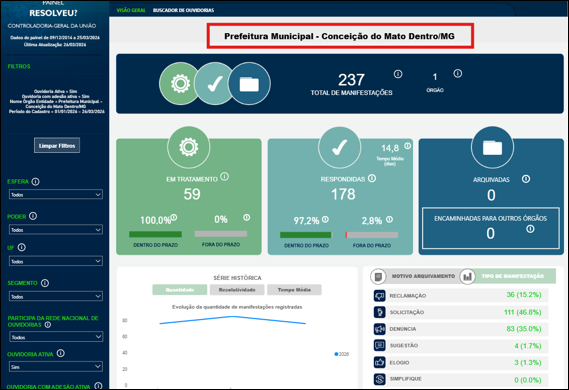
Task: Click the 237 total de manifestações number
Action: (351, 80)
